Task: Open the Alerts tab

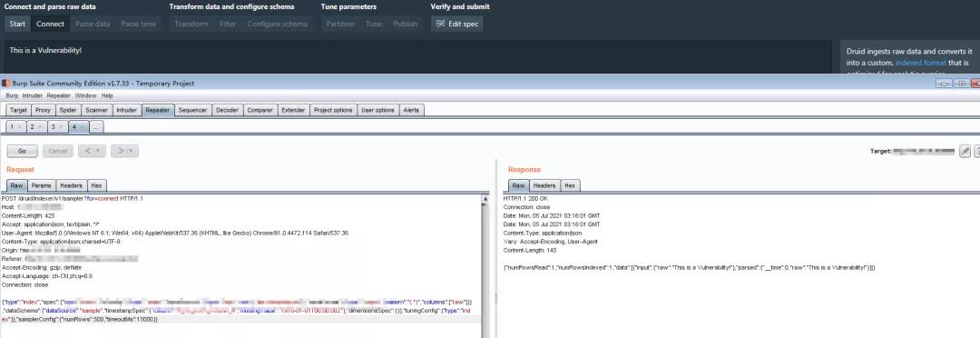Action: 411,110
